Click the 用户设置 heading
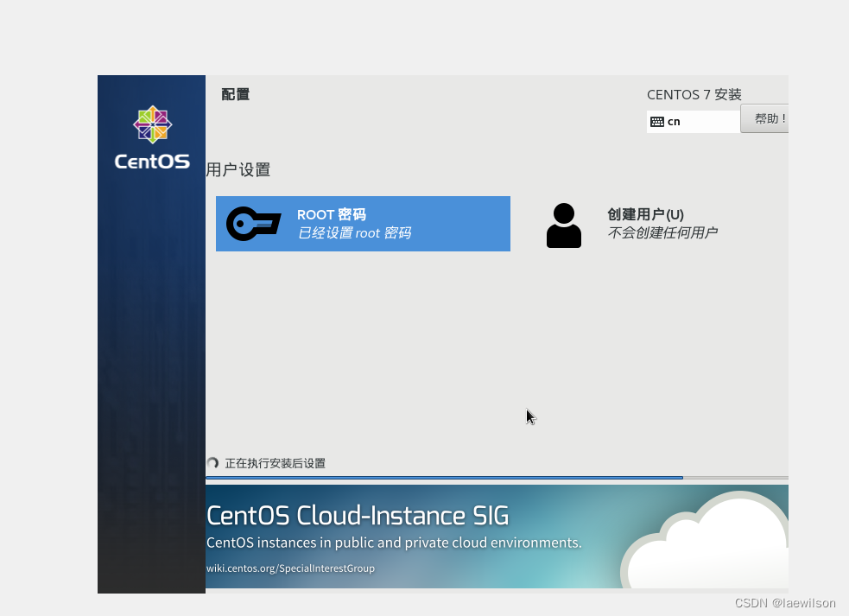Image resolution: width=849 pixels, height=616 pixels. tap(238, 170)
